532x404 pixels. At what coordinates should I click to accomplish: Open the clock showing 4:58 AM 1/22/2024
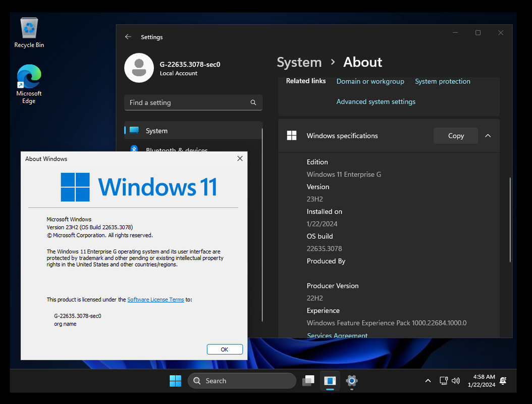pyautogui.click(x=481, y=381)
